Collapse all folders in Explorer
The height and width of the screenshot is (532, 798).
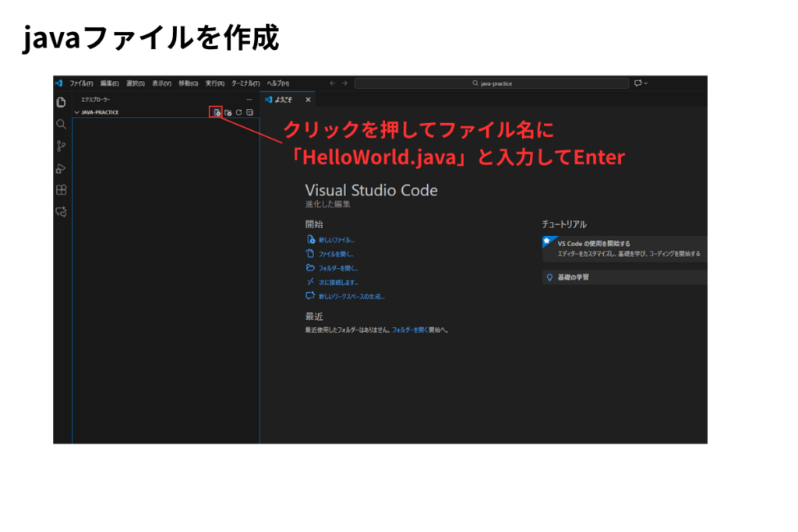click(249, 112)
